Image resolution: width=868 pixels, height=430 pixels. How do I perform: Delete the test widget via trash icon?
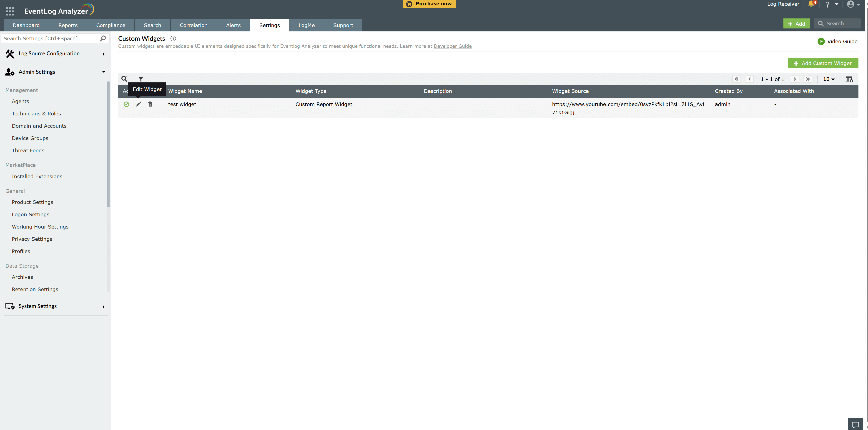150,104
